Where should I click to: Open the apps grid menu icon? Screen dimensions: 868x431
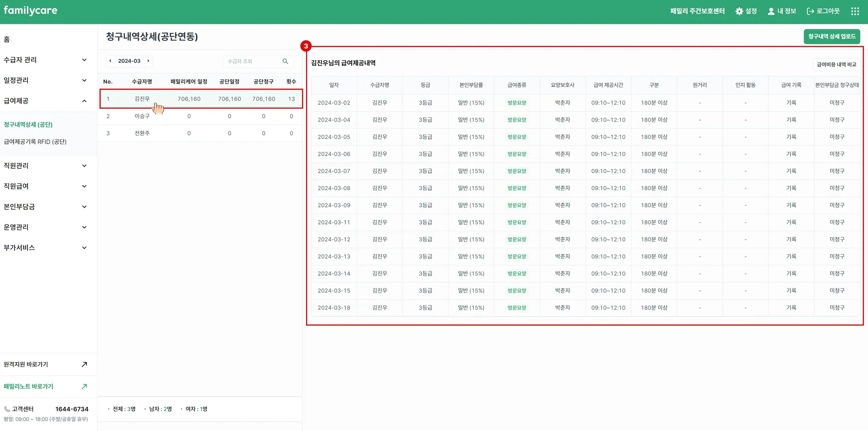(x=855, y=11)
